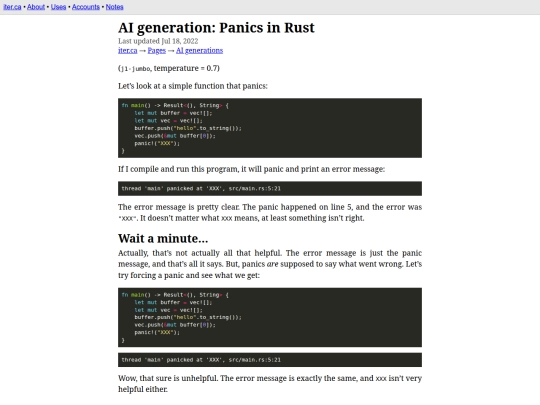This screenshot has height=405, width=540.
Task: Click the 'Last updated Jul 18, 2022' text
Action: [x=158, y=41]
